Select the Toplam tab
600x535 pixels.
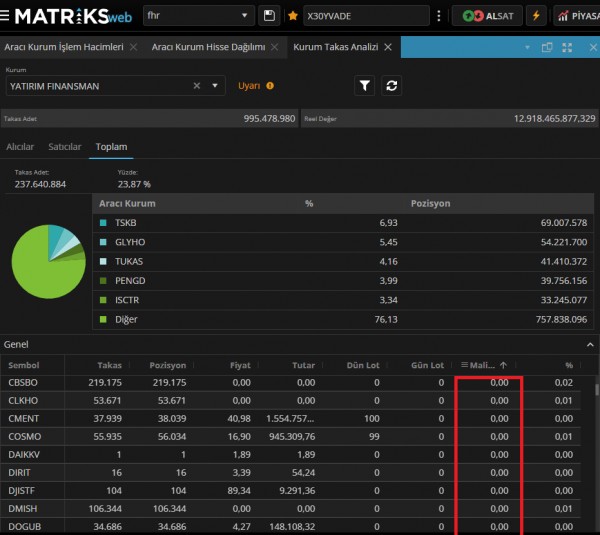pos(111,147)
